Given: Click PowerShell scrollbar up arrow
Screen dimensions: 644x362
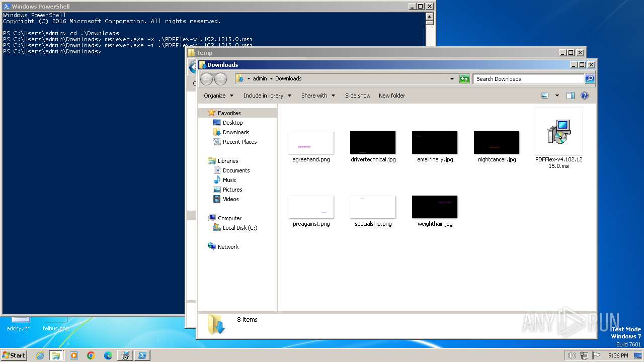Looking at the screenshot, I should [429, 16].
